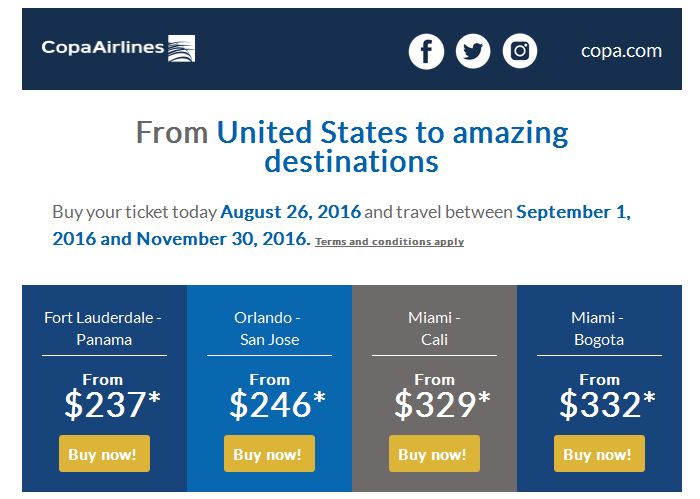Open the Twitter bird icon
Viewport: 700px width, 499px height.
click(473, 51)
